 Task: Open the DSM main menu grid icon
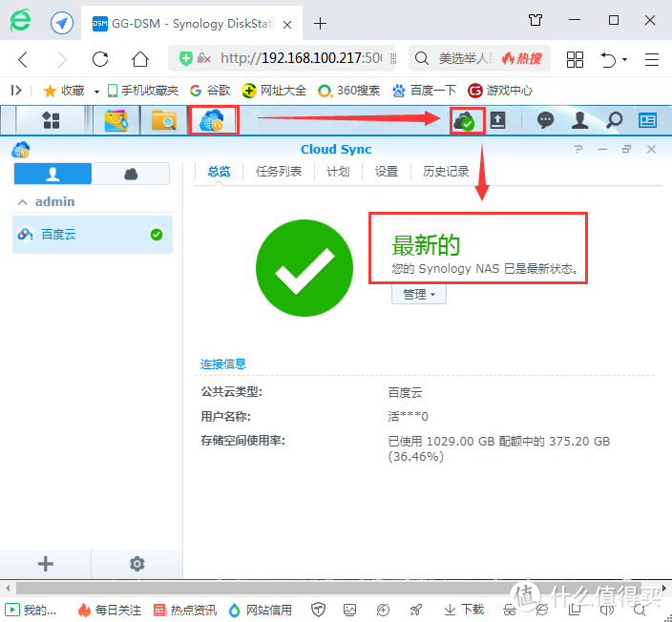click(x=51, y=120)
